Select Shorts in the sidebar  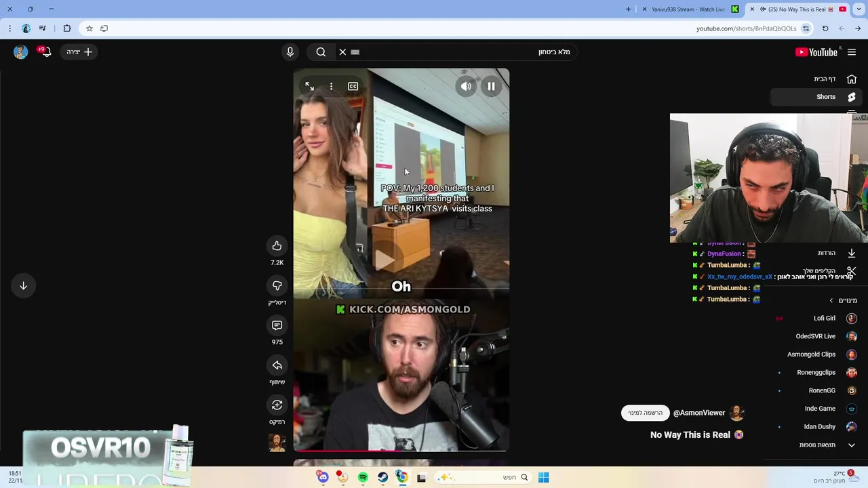(x=816, y=97)
